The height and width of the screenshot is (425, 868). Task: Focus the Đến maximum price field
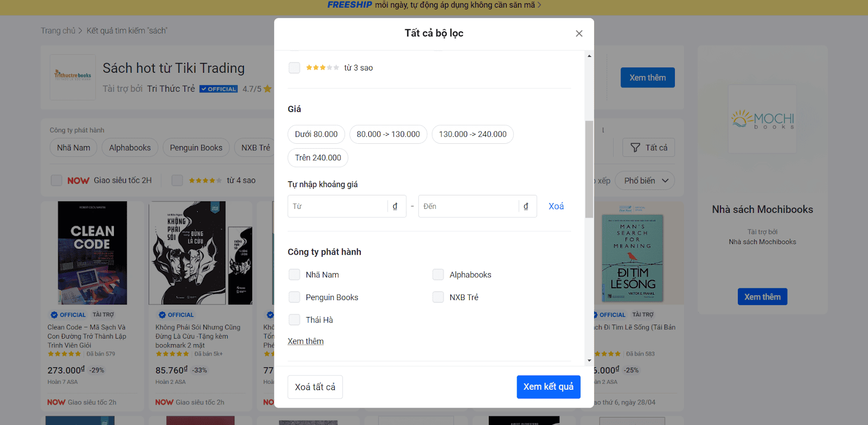[x=469, y=206]
